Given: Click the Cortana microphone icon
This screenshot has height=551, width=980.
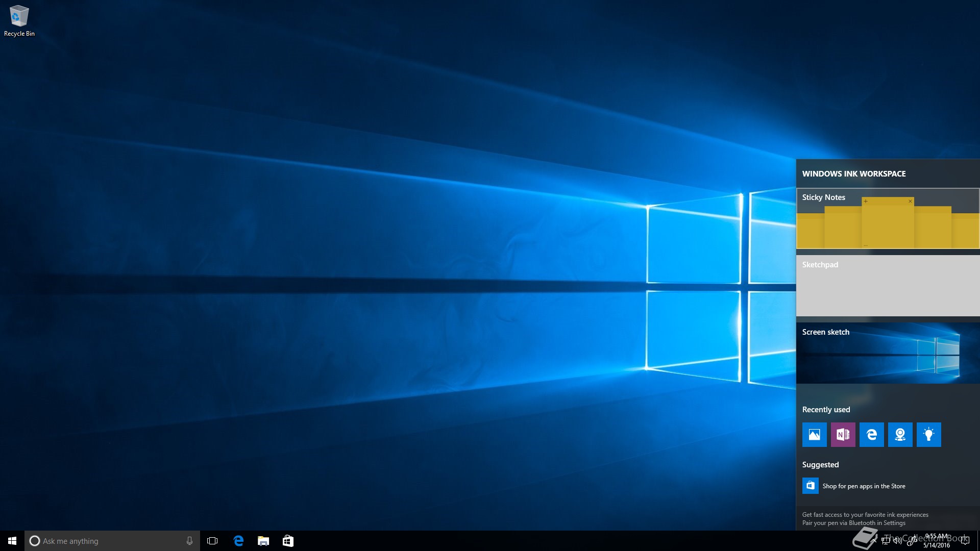Looking at the screenshot, I should pyautogui.click(x=189, y=541).
